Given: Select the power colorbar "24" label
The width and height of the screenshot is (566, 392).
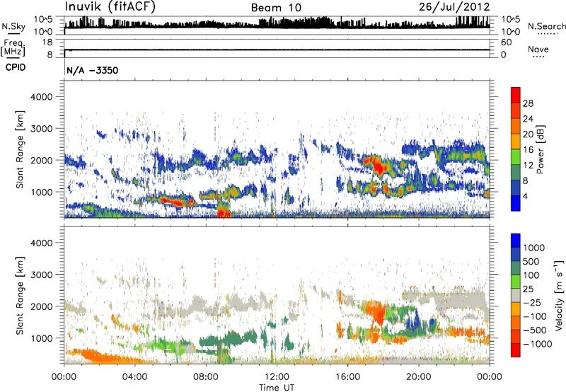Looking at the screenshot, I should (x=528, y=119).
